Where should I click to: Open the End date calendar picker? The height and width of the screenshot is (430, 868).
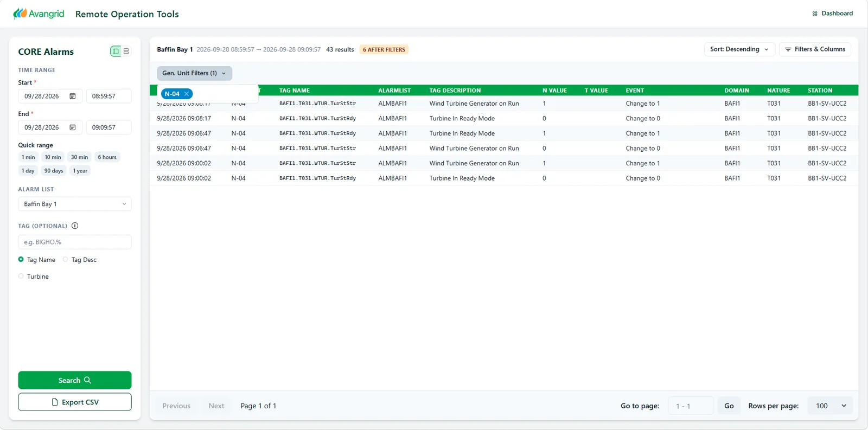[73, 127]
